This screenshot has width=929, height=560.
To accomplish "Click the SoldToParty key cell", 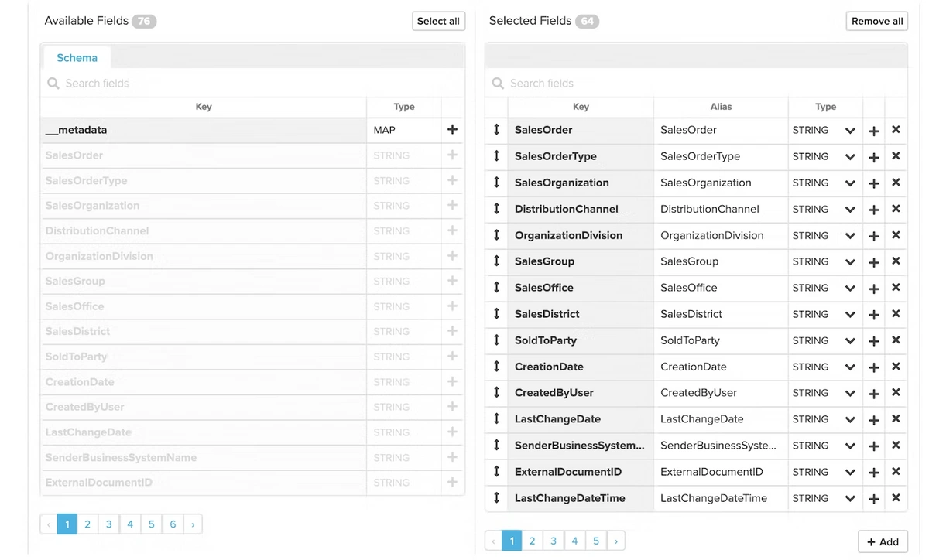I will (x=580, y=340).
